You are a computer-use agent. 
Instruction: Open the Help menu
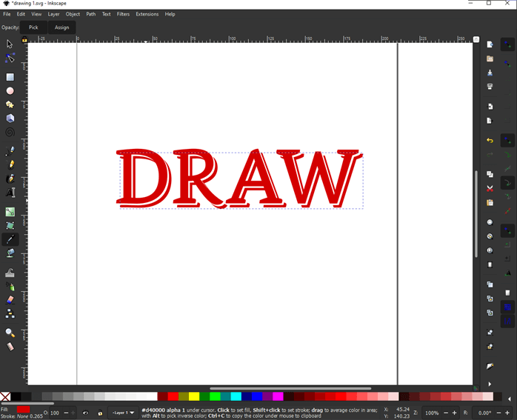(x=170, y=14)
